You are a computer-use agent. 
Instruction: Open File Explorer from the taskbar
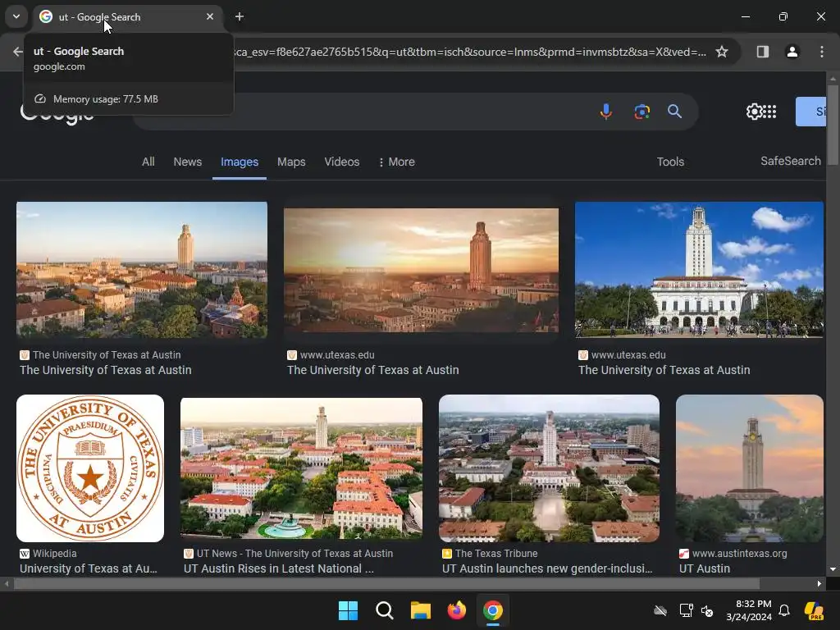click(421, 610)
